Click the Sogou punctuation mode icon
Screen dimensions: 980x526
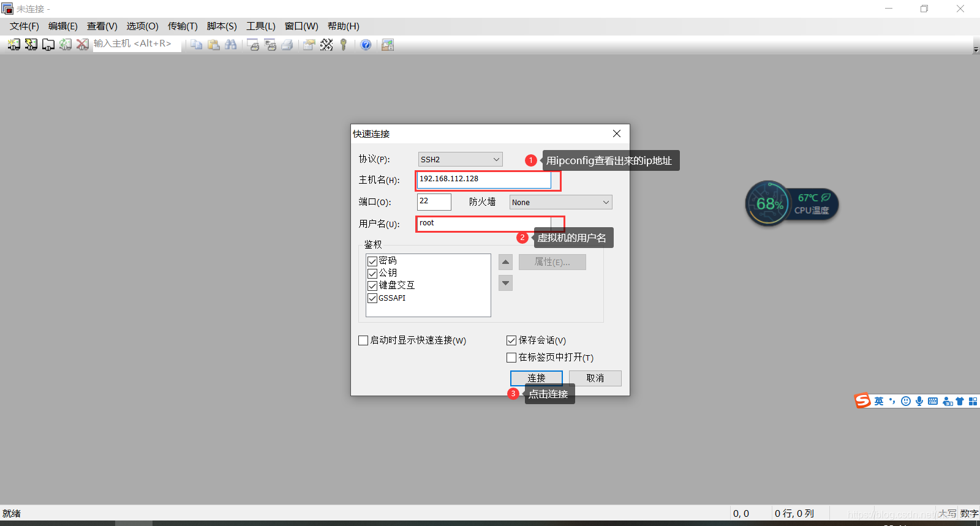tap(892, 401)
